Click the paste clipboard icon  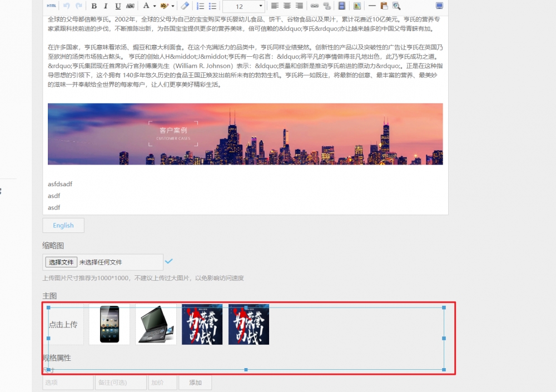click(x=384, y=6)
